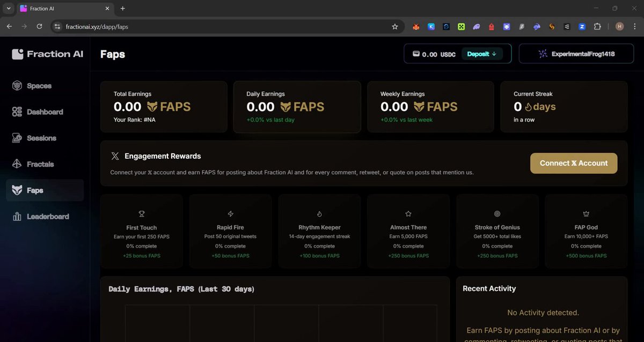Click Daily Earnings chart title
Viewport: 644px width, 342px height.
tap(181, 289)
